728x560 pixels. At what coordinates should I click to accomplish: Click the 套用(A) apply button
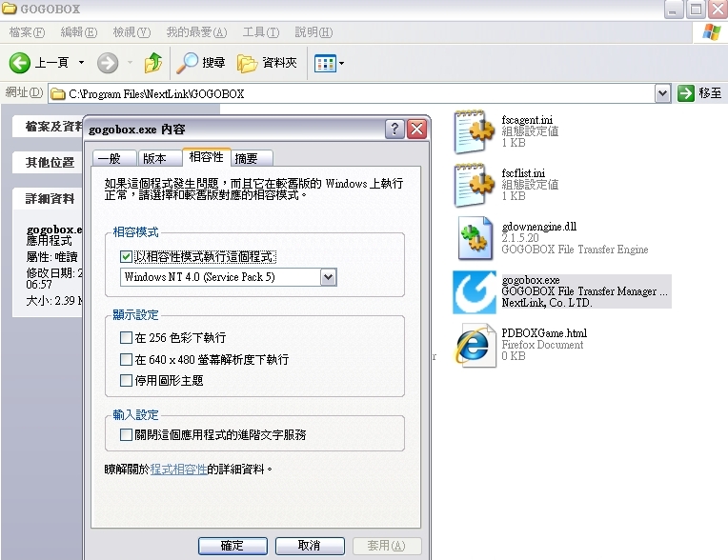point(387,546)
